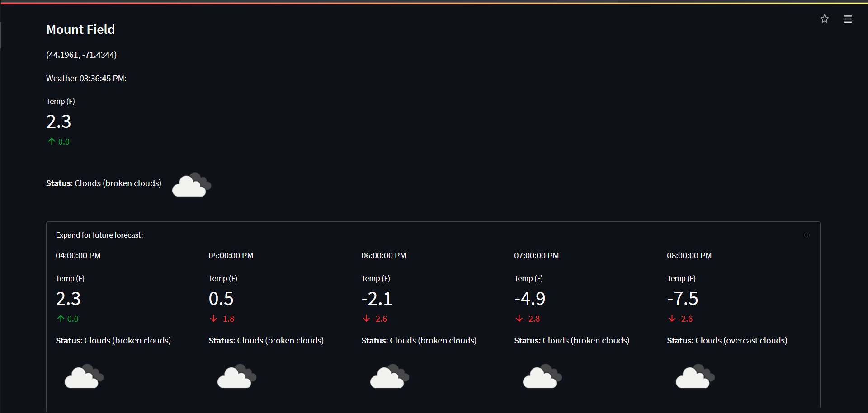Click the 05:00 PM forecast cloud icon
Viewport: 868px width, 413px height.
(x=236, y=376)
